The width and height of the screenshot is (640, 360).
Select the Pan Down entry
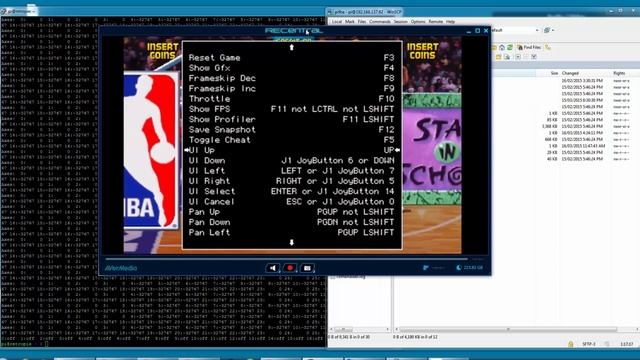[x=291, y=222]
